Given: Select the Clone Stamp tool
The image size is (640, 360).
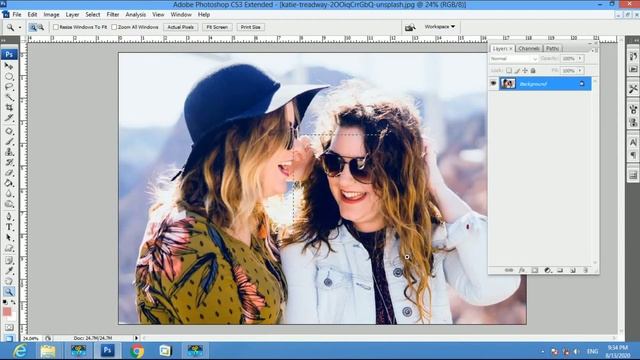Looking at the screenshot, I should (x=9, y=152).
